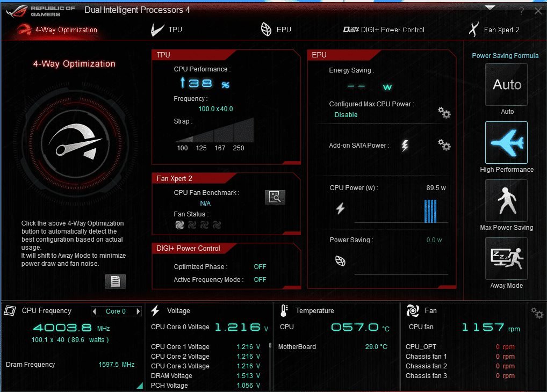The image size is (547, 392).
Task: Click the Voltage lightning bolt icon
Action: point(155,310)
